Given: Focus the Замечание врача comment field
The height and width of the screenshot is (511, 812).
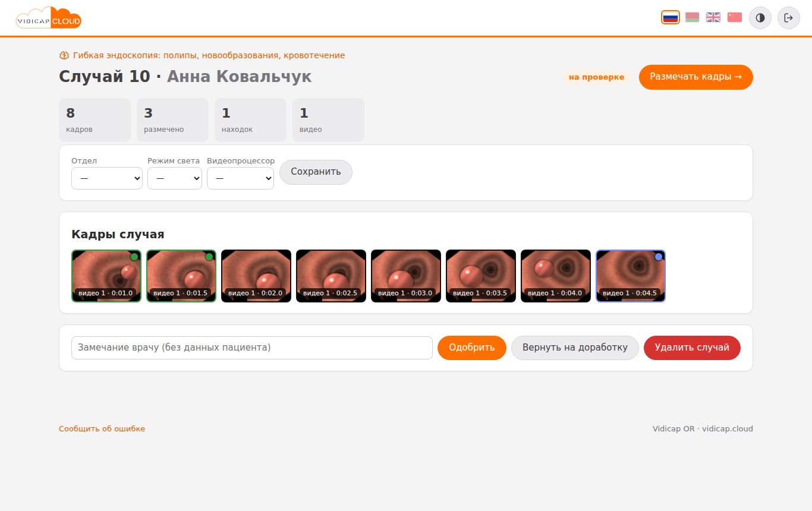Looking at the screenshot, I should 252,348.
